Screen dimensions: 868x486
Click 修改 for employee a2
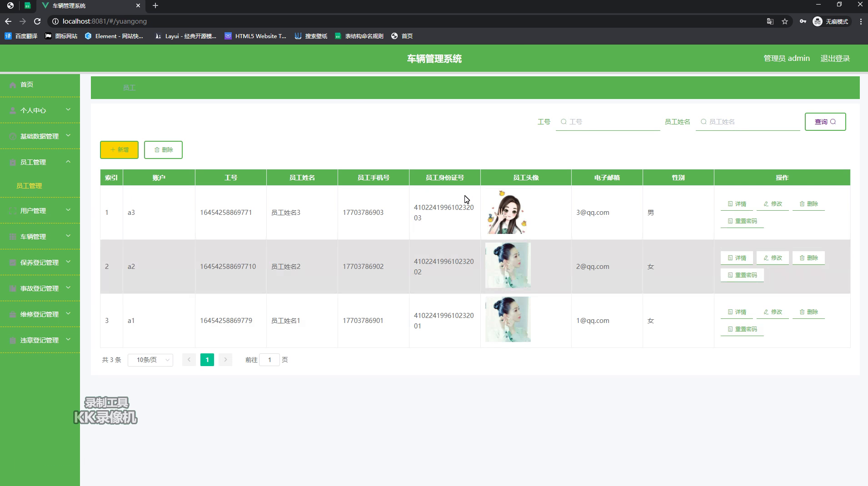[773, 258]
